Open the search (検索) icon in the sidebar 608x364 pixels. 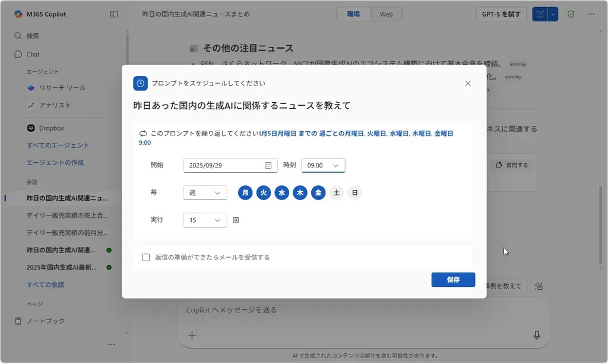[18, 36]
